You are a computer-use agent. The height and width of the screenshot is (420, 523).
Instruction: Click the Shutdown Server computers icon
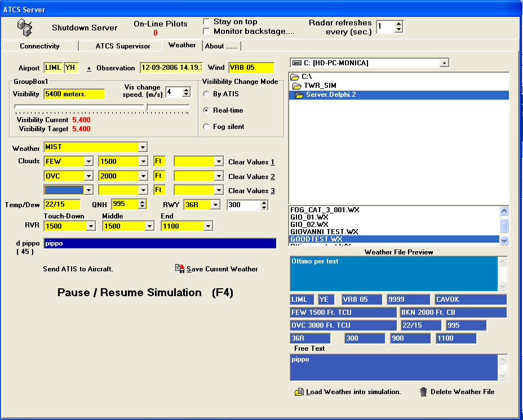[x=25, y=28]
